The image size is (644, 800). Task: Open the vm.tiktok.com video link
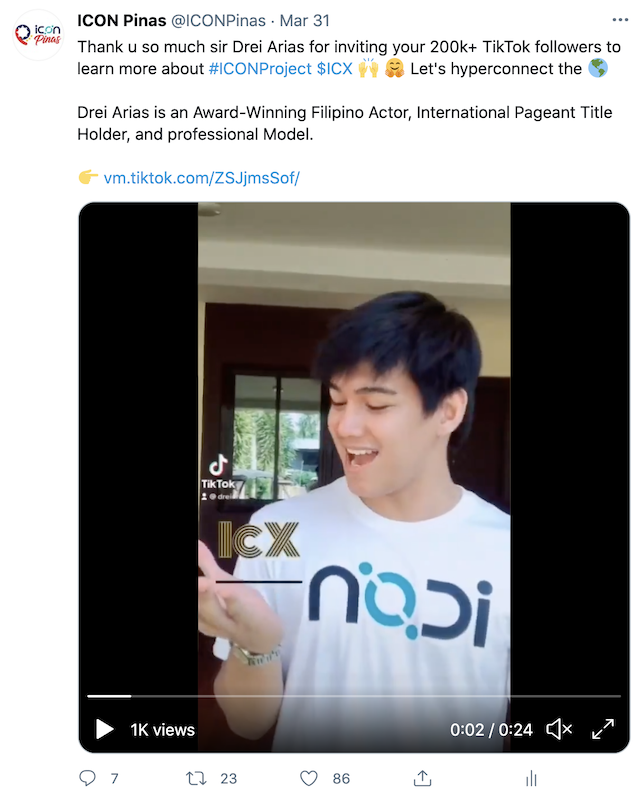[202, 178]
